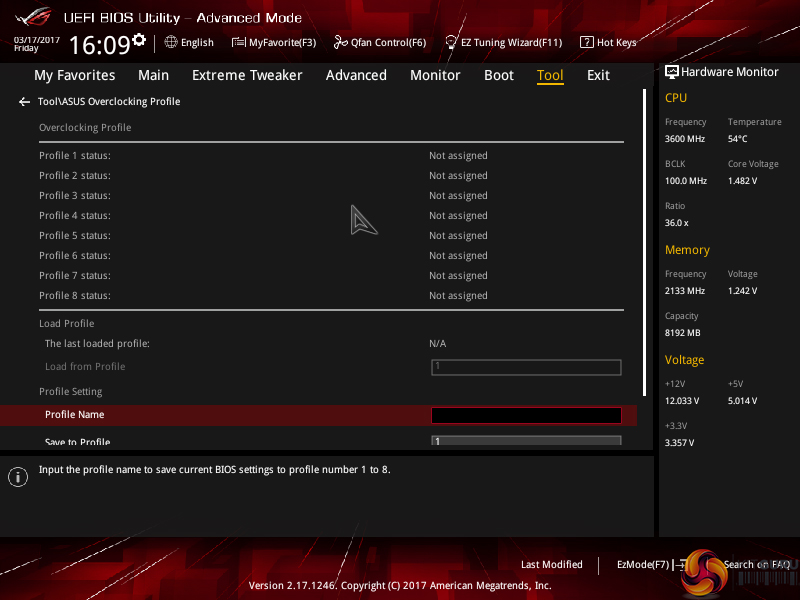Click the CPU 3600 MHz frequency value
The width and height of the screenshot is (800, 600).
[x=685, y=139]
